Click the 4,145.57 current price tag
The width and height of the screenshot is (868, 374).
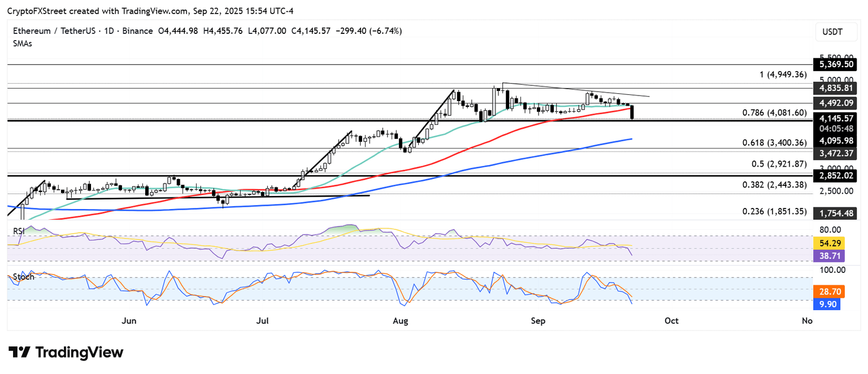coord(834,119)
